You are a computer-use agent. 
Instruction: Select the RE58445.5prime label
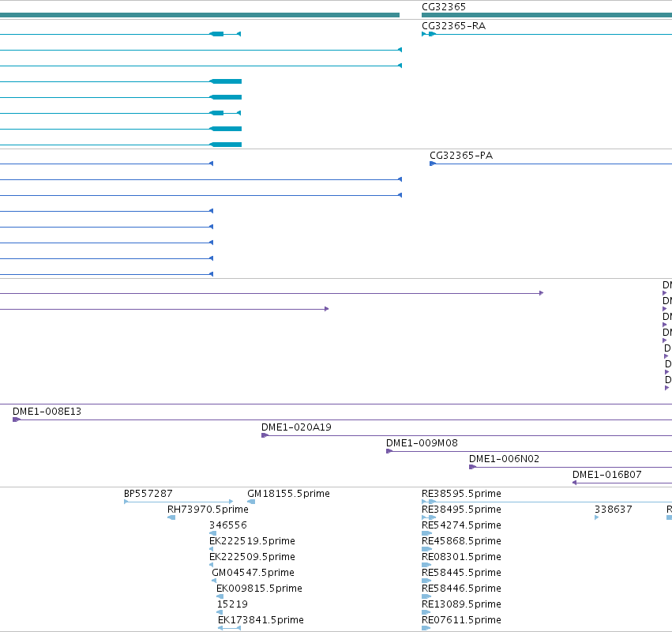(x=461, y=574)
